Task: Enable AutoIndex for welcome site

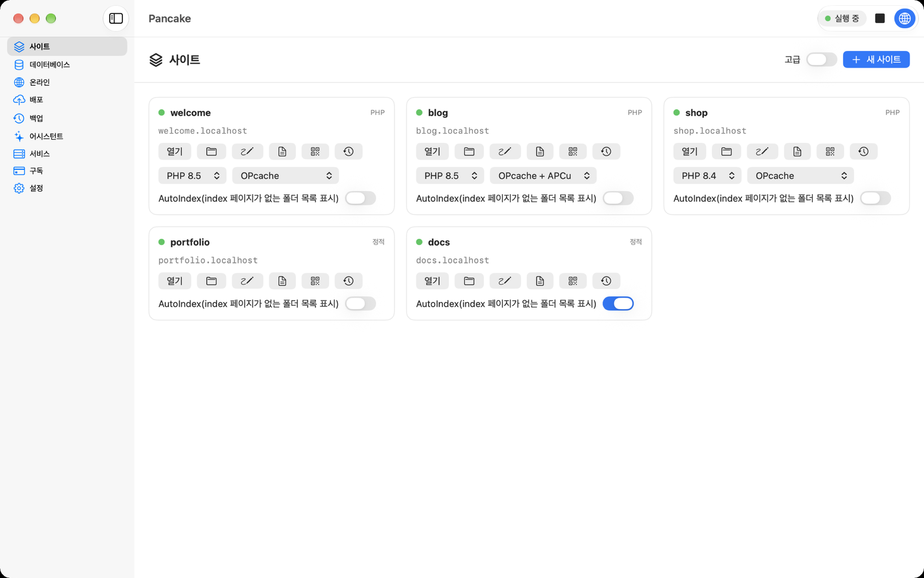Action: [x=360, y=198]
